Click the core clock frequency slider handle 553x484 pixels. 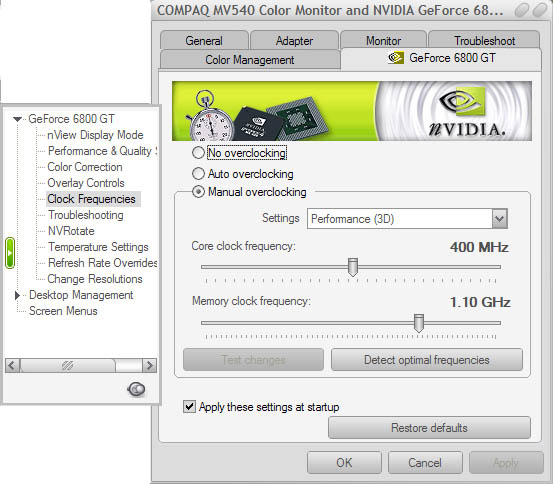pyautogui.click(x=353, y=267)
